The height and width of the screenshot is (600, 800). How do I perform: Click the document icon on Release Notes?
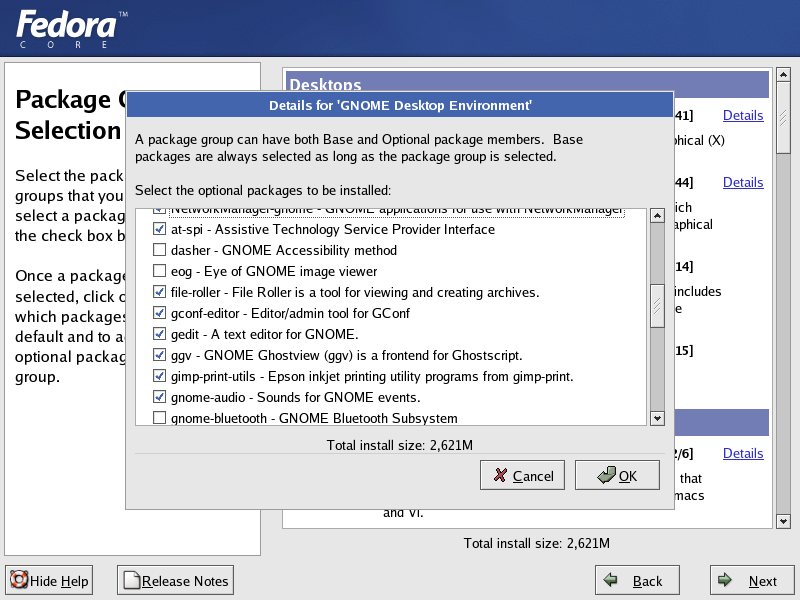point(132,580)
